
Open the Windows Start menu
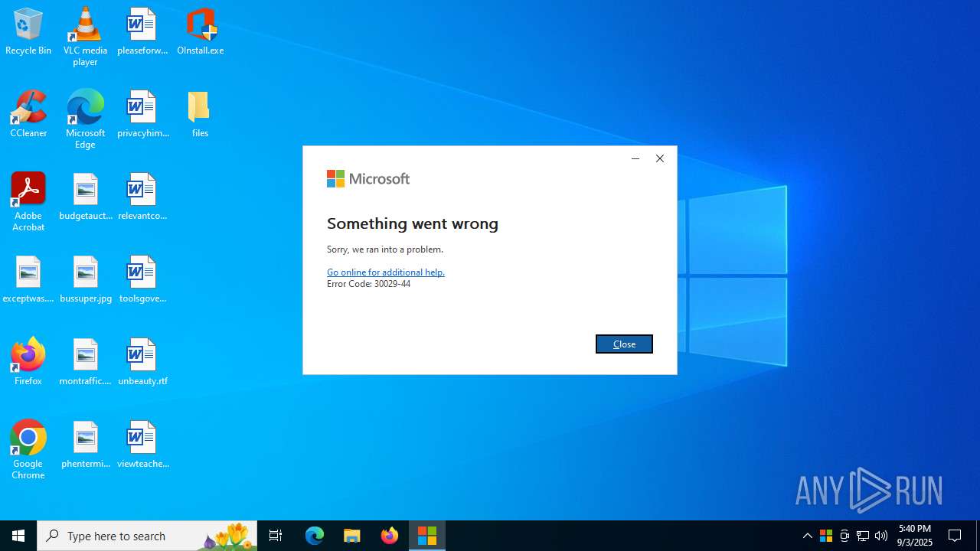coord(18,536)
